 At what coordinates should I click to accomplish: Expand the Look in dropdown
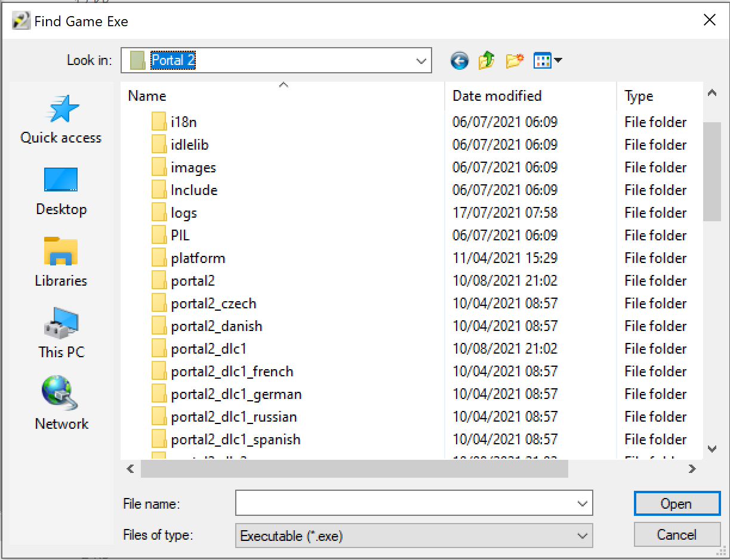click(x=421, y=61)
